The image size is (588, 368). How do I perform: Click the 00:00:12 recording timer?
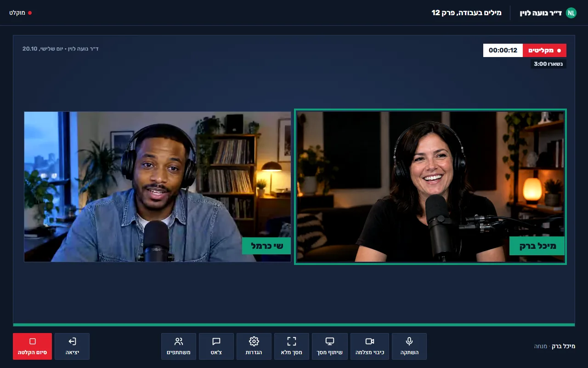pos(503,51)
